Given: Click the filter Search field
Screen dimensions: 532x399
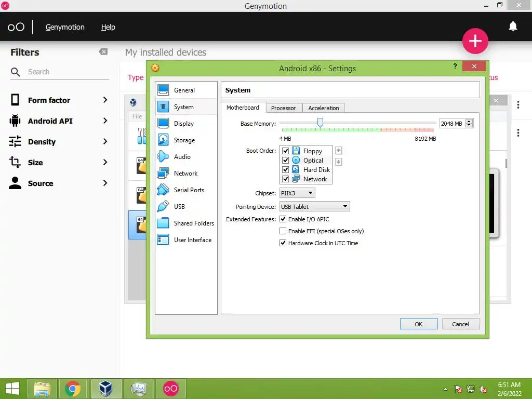Looking at the screenshot, I should tap(68, 72).
